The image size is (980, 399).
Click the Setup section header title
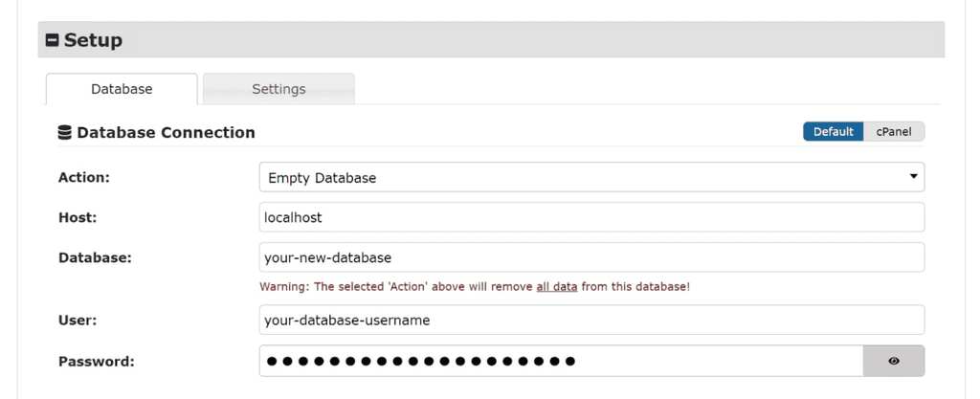point(93,40)
